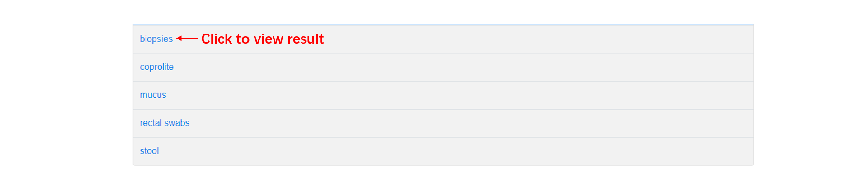
Task: Click the red arrow beside biopsies
Action: pos(187,39)
